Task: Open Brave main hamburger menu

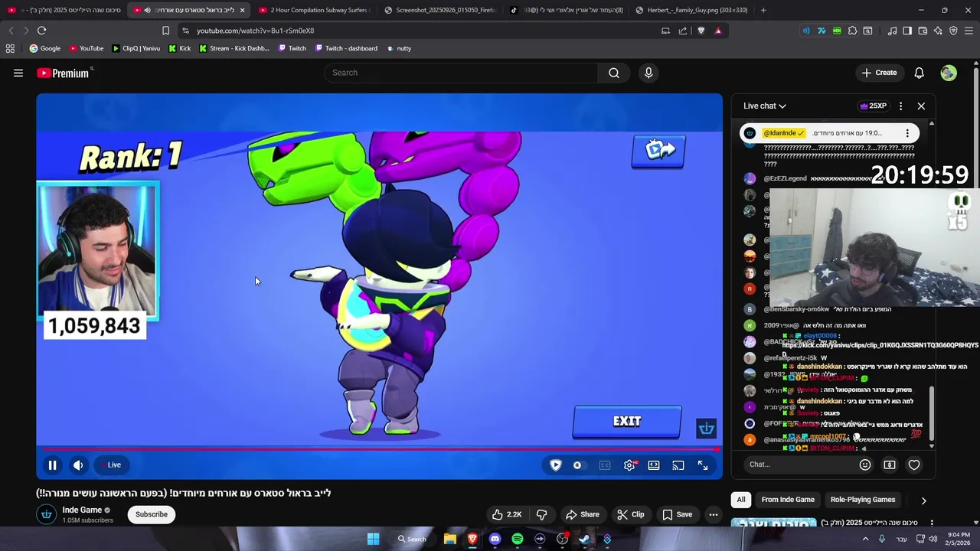Action: pos(969,31)
